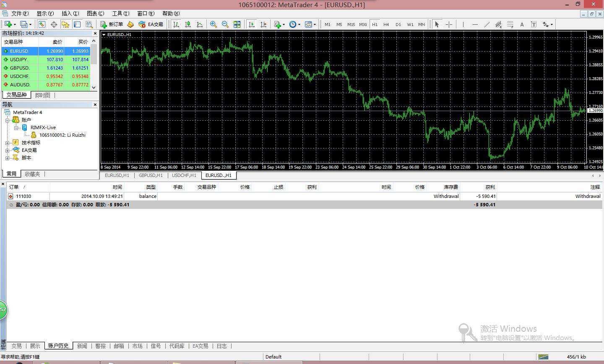Switch to the GBPUSD,H1 chart tab
Screen dimensions: 604x364
151,175
